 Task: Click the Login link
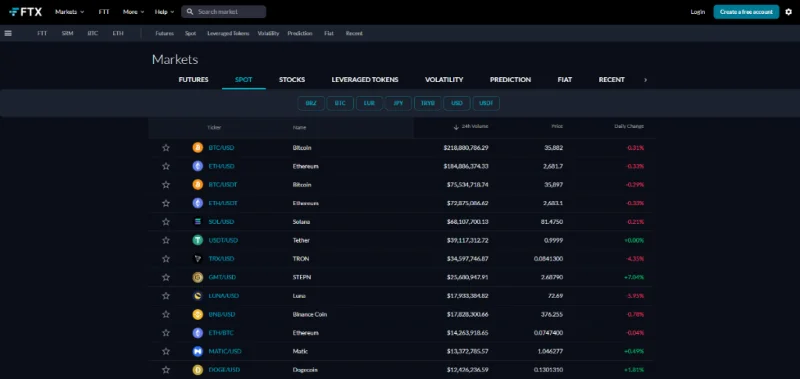(697, 12)
